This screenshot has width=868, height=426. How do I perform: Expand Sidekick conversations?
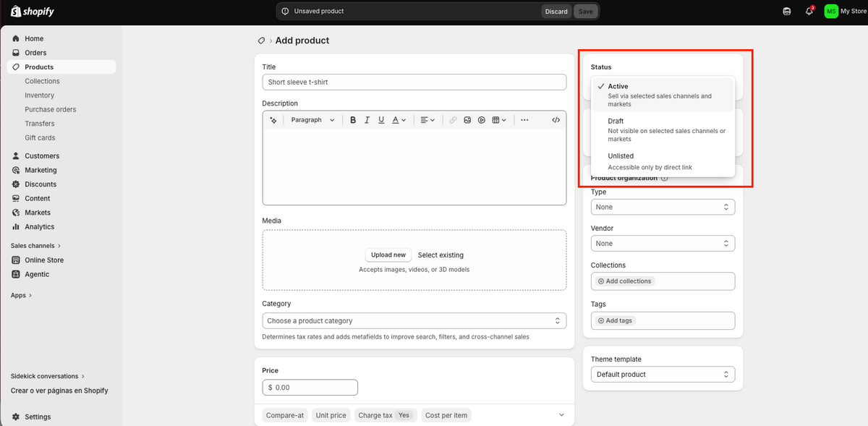pos(48,376)
